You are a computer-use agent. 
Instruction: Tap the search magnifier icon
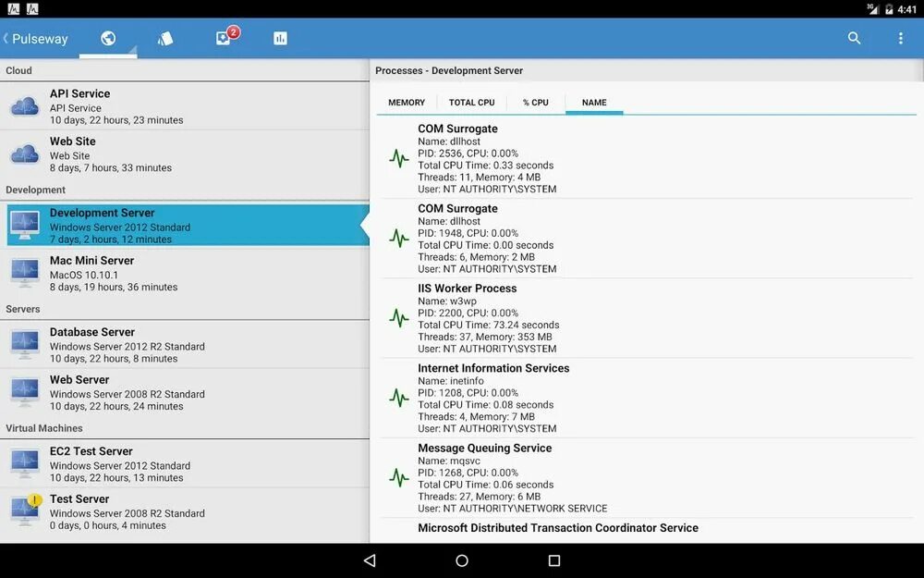click(x=854, y=38)
